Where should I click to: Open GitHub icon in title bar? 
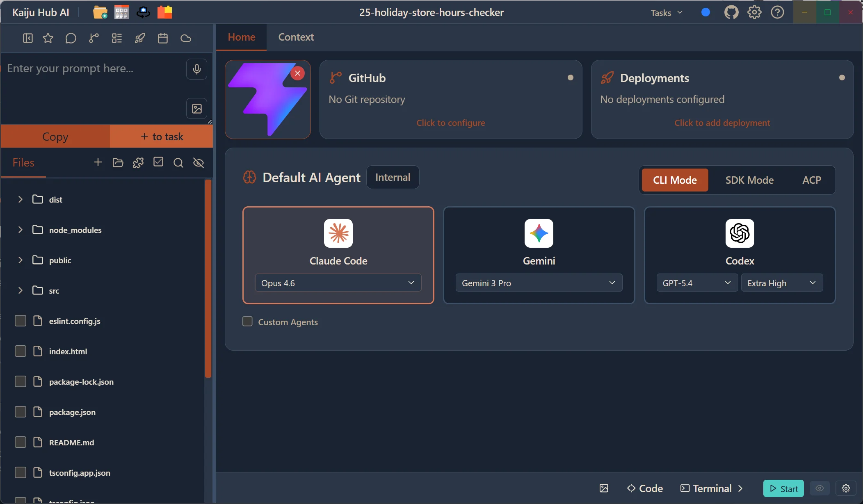[731, 12]
